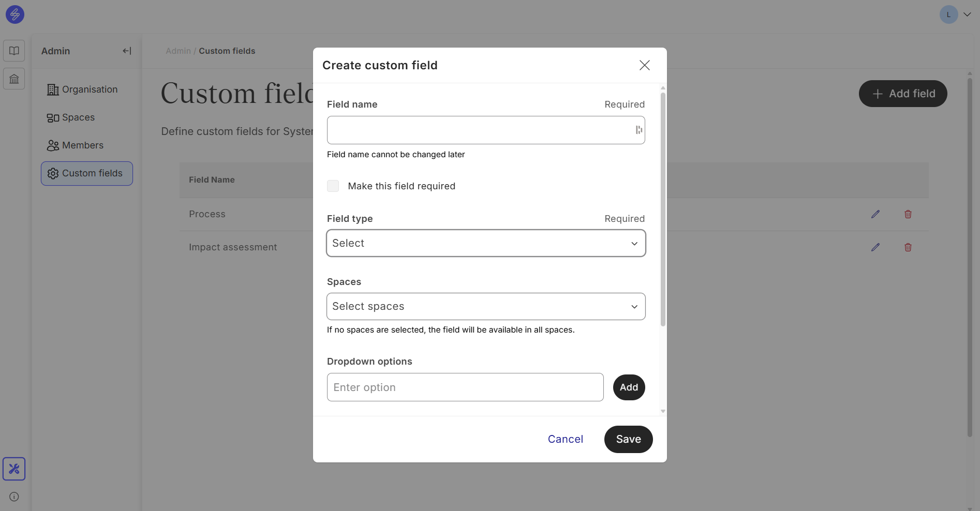The width and height of the screenshot is (980, 511).
Task: Open the user account menu chevron
Action: (967, 14)
